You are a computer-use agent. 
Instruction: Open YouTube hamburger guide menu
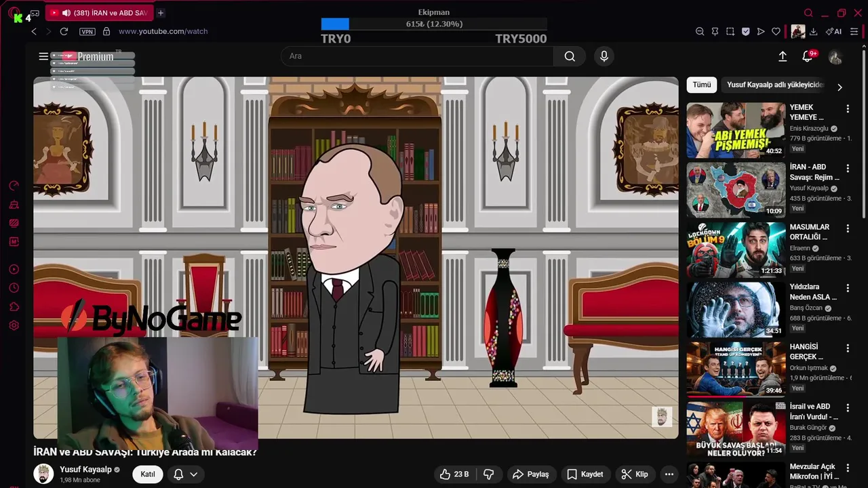(x=43, y=56)
